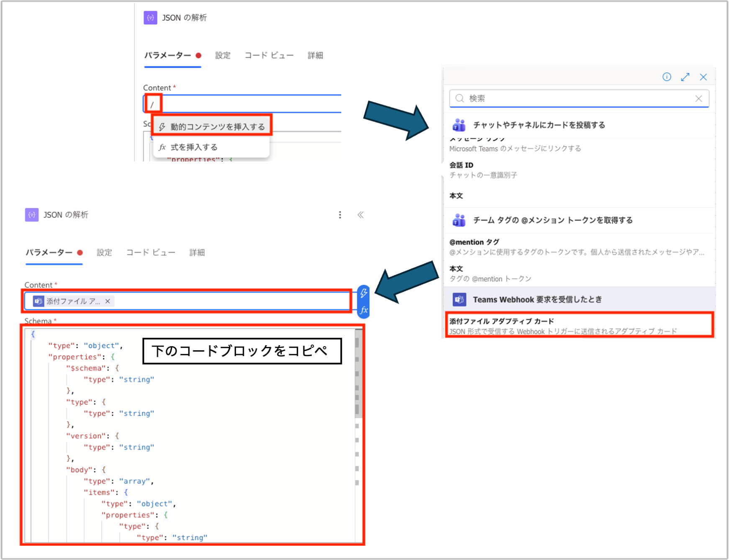Close the dynamic content picker panel
Screen dimensions: 729x560
(x=703, y=77)
